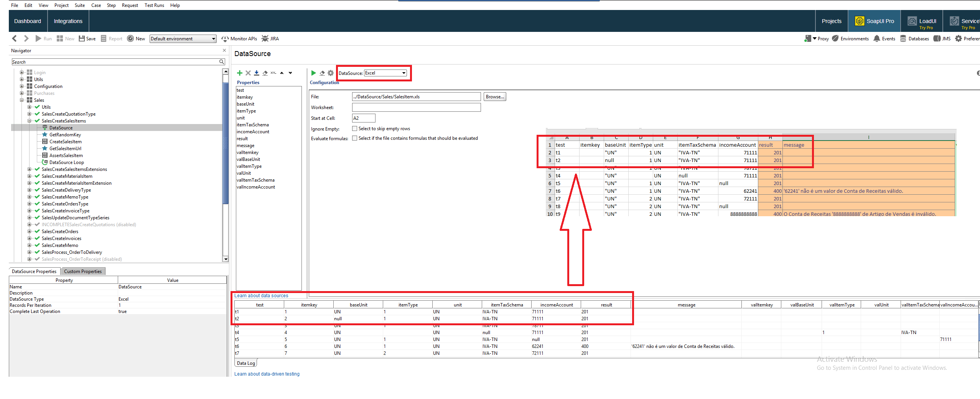Navigate back with the left arrow

[15, 38]
